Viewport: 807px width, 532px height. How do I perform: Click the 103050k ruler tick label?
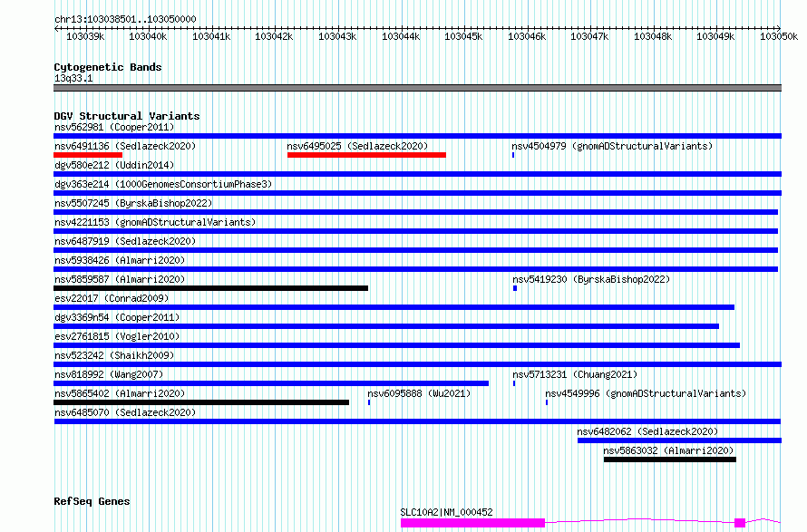(x=779, y=36)
